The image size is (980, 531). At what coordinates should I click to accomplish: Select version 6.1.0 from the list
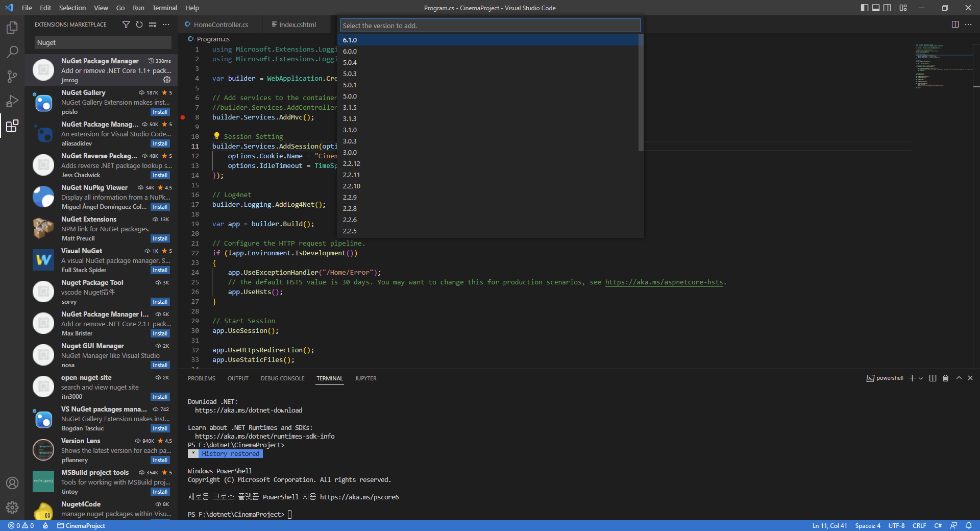[x=488, y=40]
